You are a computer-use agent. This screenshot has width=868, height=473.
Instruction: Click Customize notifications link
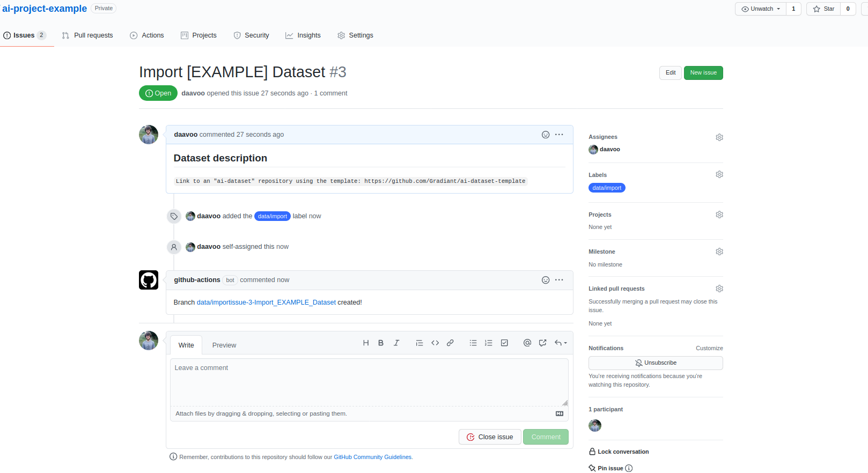[x=709, y=348]
